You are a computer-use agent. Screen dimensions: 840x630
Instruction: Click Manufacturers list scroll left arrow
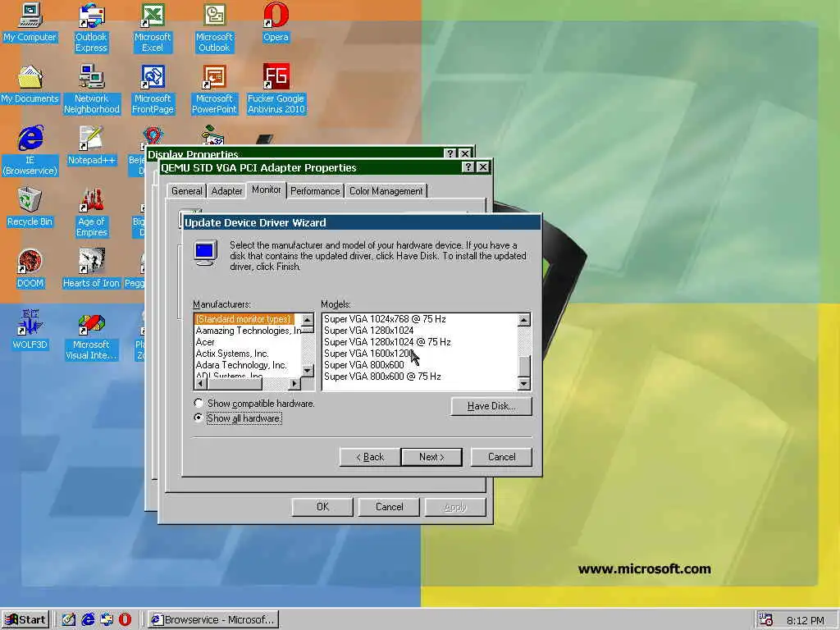201,384
